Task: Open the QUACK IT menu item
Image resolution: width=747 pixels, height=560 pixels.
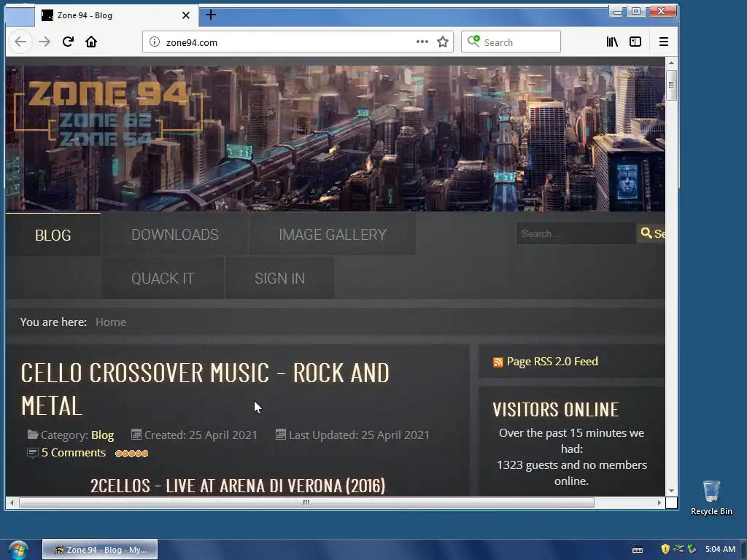Action: click(x=163, y=278)
